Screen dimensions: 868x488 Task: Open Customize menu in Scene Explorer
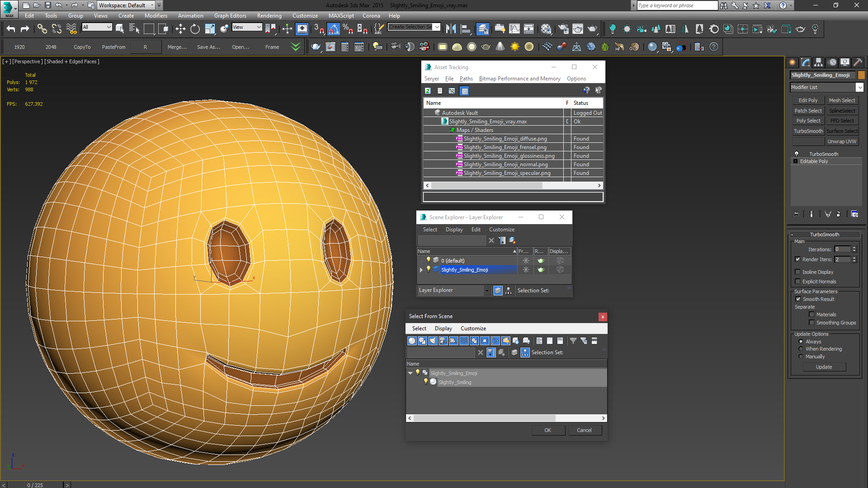501,230
